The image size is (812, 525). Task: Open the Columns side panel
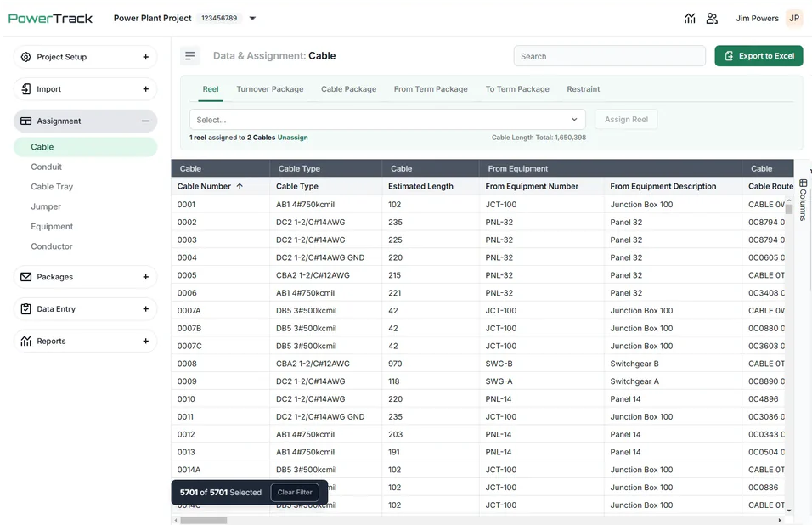803,200
